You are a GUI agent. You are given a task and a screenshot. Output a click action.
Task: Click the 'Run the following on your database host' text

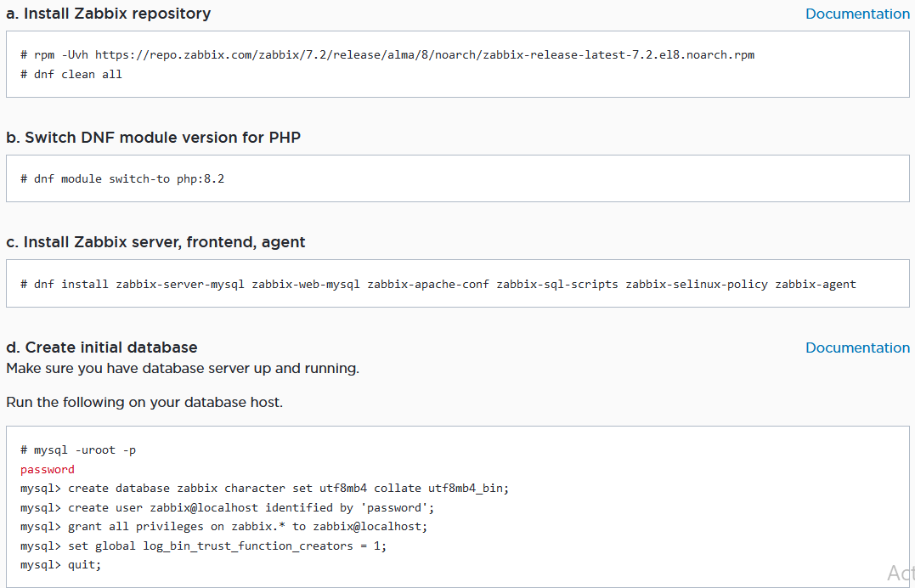coord(144,402)
